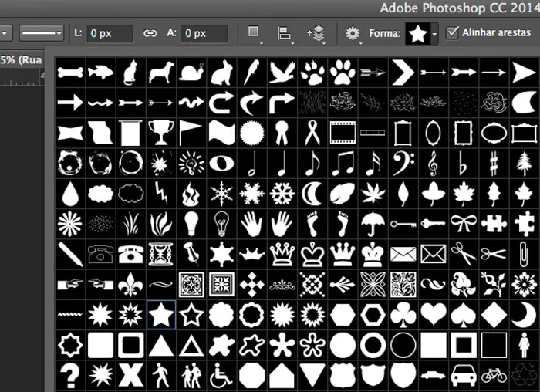Toggle the link width and height icon
The width and height of the screenshot is (540, 392).
click(x=150, y=33)
